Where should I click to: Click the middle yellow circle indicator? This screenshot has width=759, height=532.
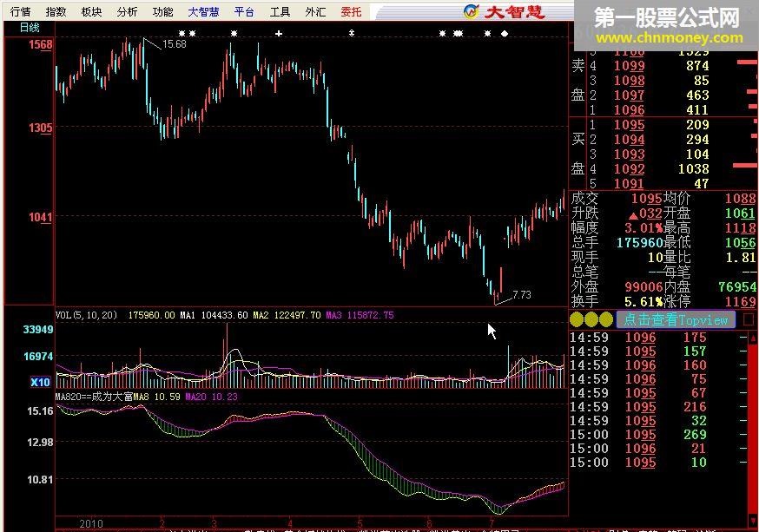[x=591, y=319]
